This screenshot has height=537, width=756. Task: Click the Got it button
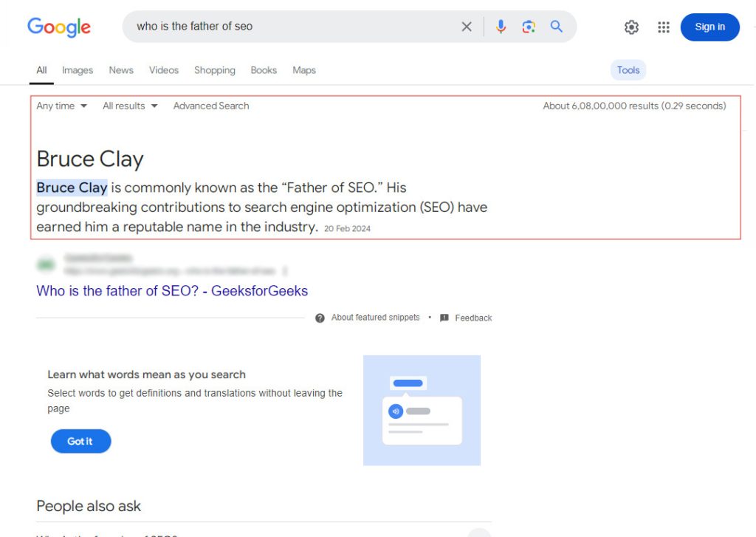80,441
